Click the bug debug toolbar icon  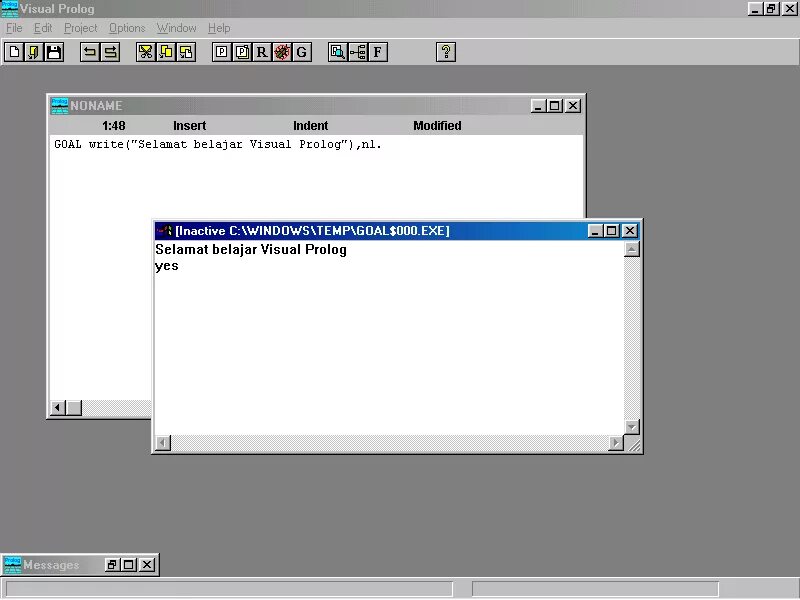[x=282, y=52]
